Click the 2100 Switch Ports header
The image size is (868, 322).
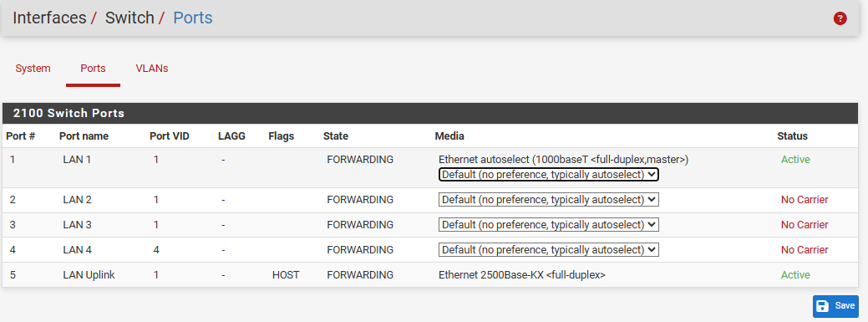(x=69, y=114)
